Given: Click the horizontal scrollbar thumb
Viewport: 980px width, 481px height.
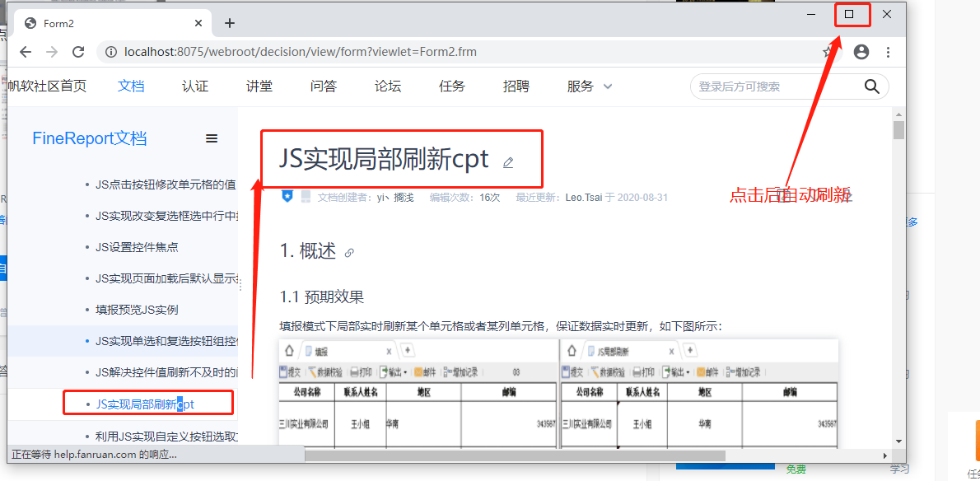Looking at the screenshot, I should pos(515,455).
